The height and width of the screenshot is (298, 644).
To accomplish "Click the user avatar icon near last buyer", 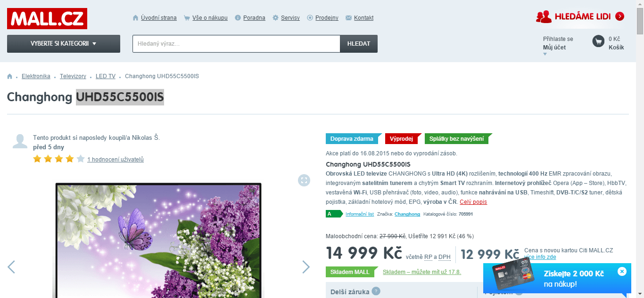I will tap(20, 141).
